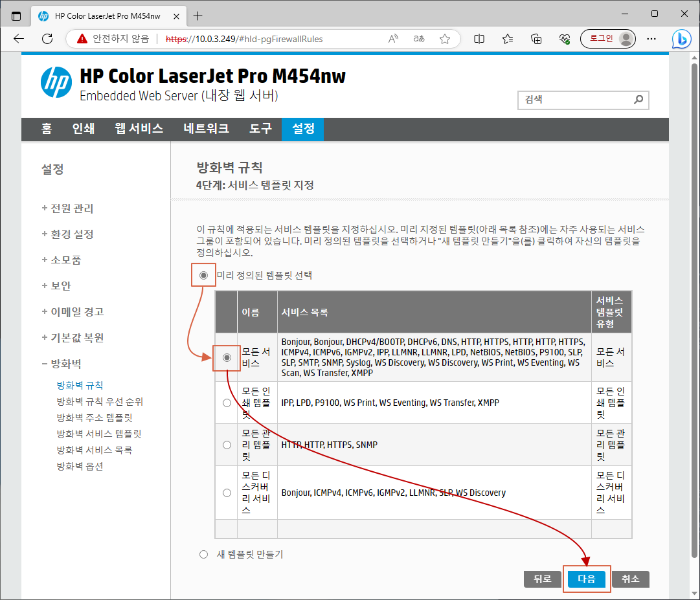700x600 pixels.
Task: Open the 설정 tab
Action: pyautogui.click(x=303, y=129)
